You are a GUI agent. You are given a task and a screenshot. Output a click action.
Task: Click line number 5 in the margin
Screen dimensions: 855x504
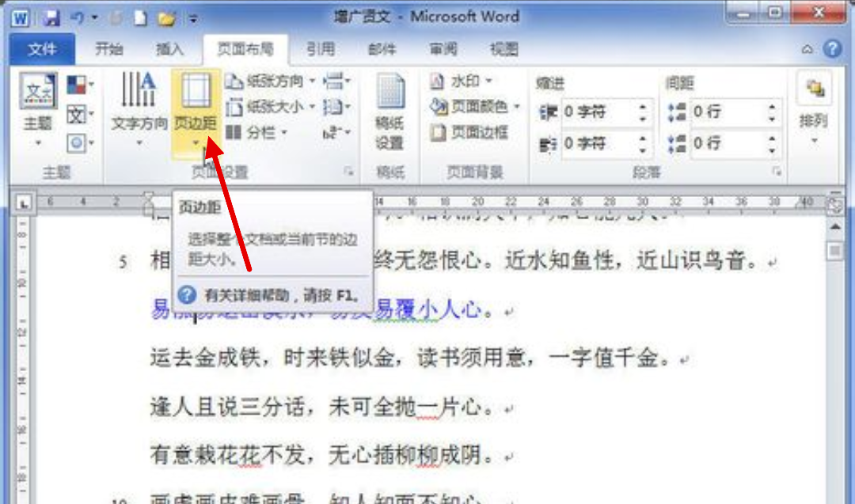(123, 263)
